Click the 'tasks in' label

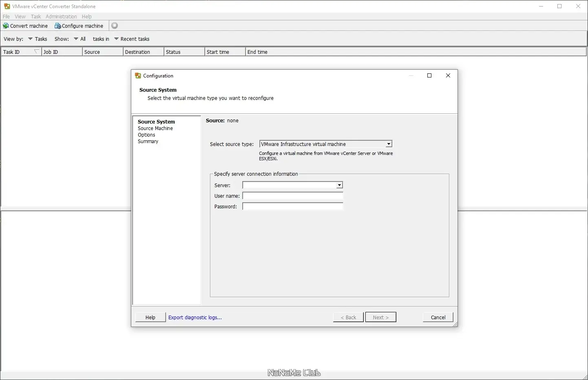pos(101,39)
